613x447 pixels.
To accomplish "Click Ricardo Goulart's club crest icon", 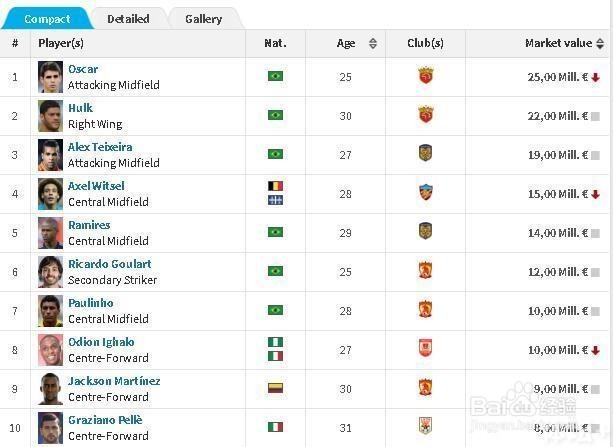I will click(425, 271).
